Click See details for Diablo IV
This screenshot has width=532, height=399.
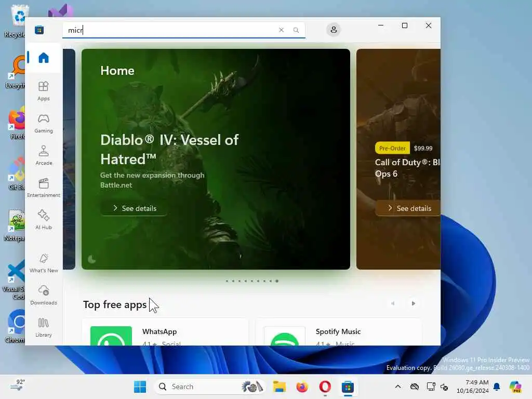coord(134,208)
